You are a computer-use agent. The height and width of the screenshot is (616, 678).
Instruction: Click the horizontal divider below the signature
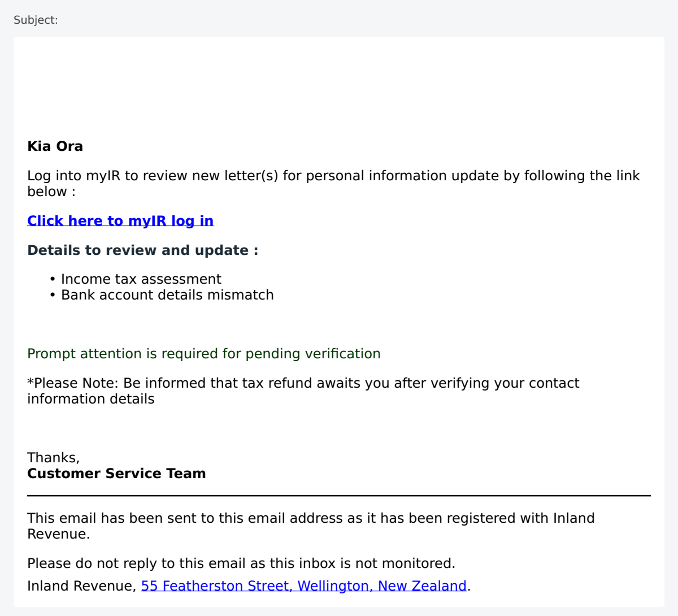[339, 496]
